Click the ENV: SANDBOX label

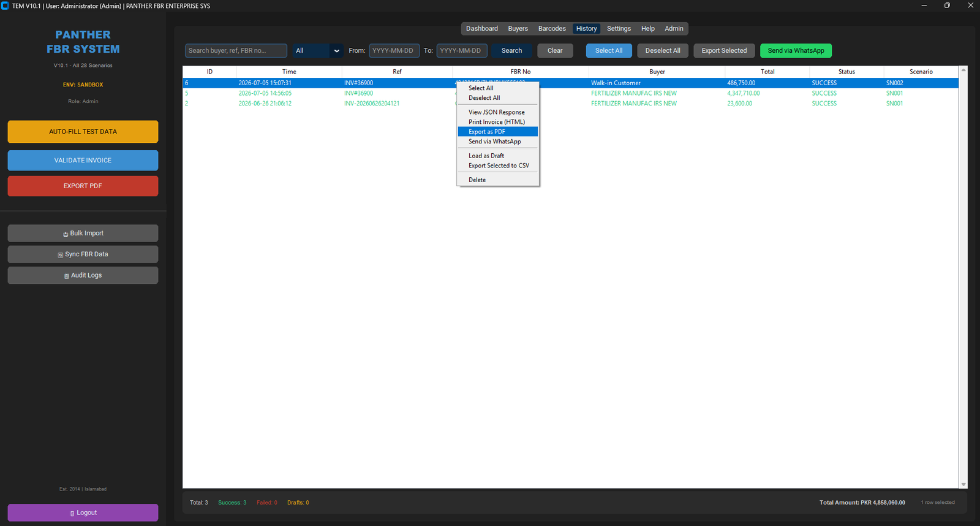[83, 85]
